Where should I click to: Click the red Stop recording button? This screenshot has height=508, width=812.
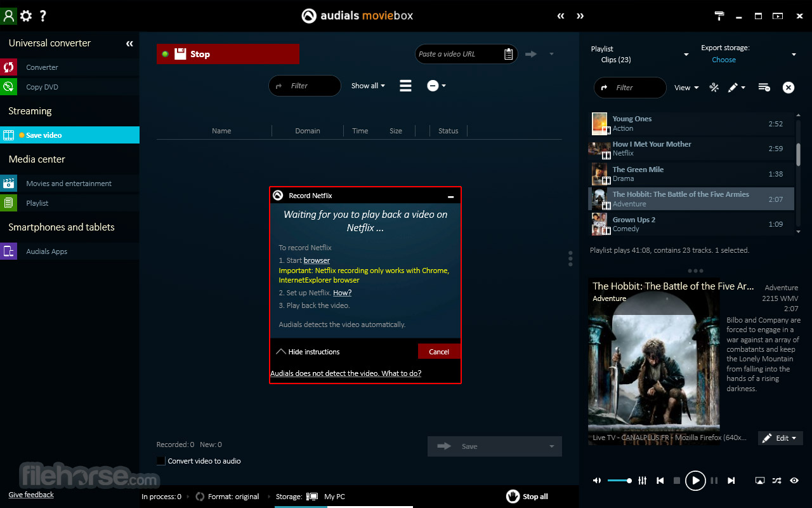[x=228, y=54]
